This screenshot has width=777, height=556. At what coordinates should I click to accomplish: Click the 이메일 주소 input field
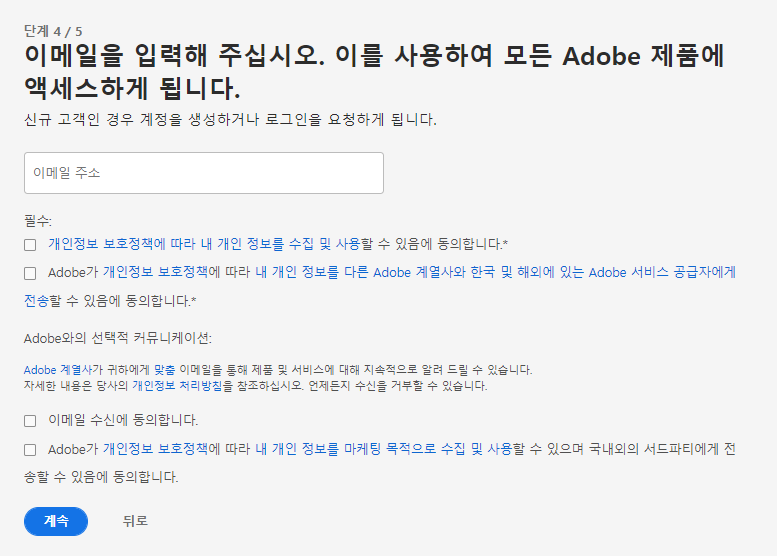(x=204, y=173)
